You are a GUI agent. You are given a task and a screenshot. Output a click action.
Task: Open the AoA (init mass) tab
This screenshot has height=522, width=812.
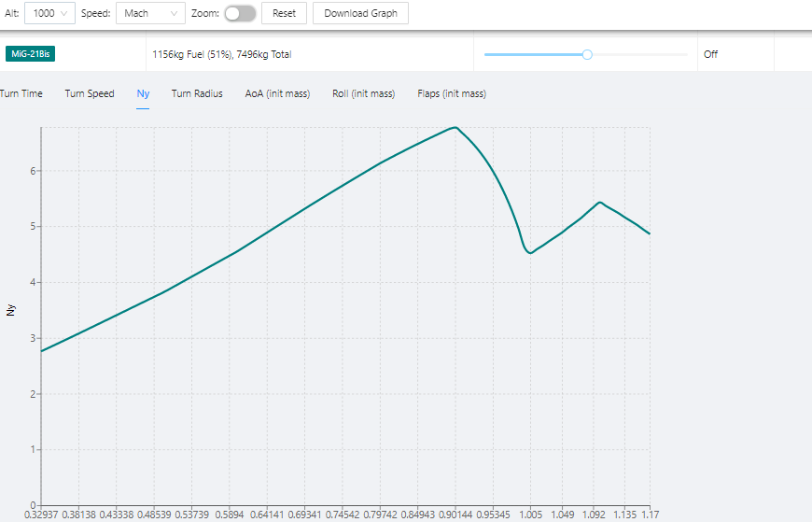pos(277,93)
